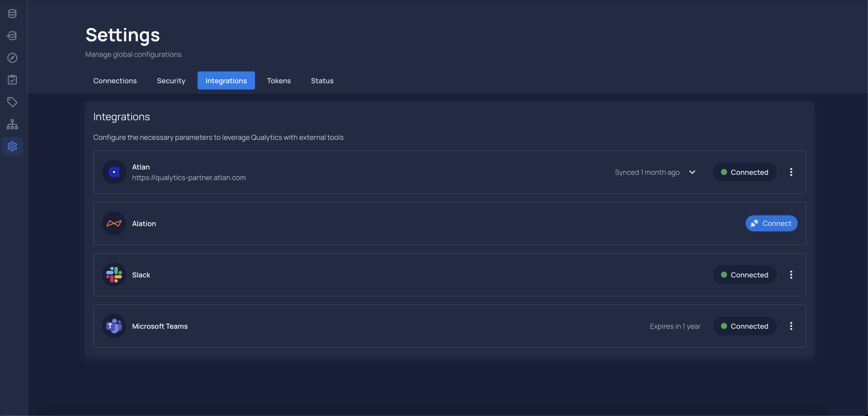
Task: Click the Microsoft Teams logo icon
Action: 114,326
